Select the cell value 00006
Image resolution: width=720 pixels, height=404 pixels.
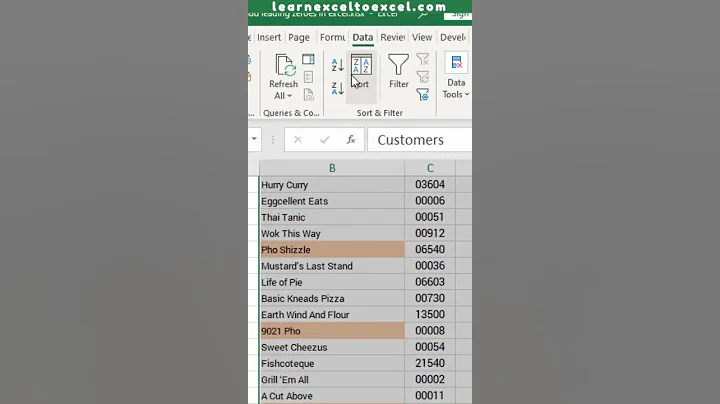tap(430, 201)
